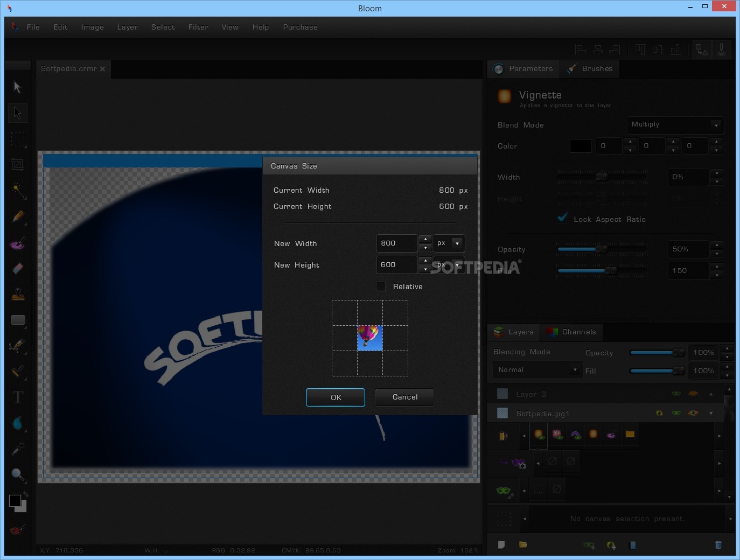
Task: Select the text tool
Action: tap(18, 397)
